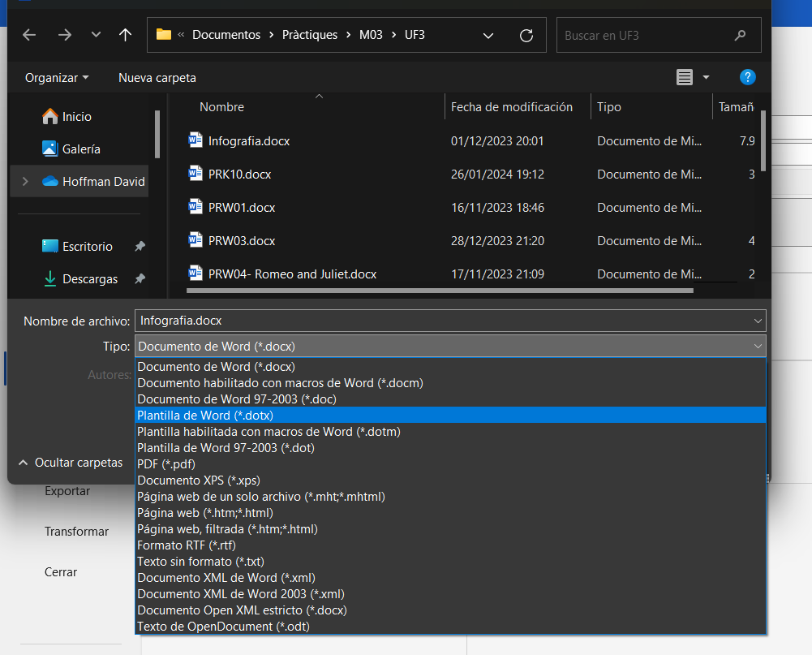Expand the Hoffman David OneDrive node
Image resolution: width=812 pixels, height=655 pixels.
[25, 181]
